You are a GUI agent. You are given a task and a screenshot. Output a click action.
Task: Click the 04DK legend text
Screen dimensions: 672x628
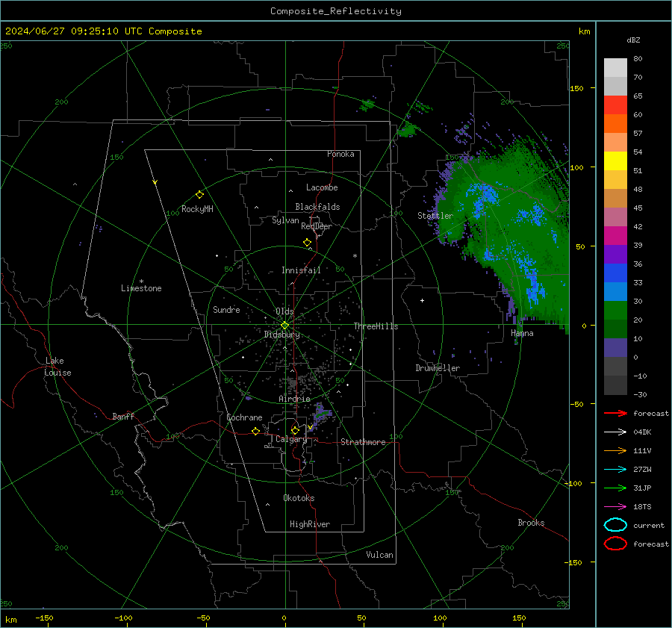coord(642,432)
